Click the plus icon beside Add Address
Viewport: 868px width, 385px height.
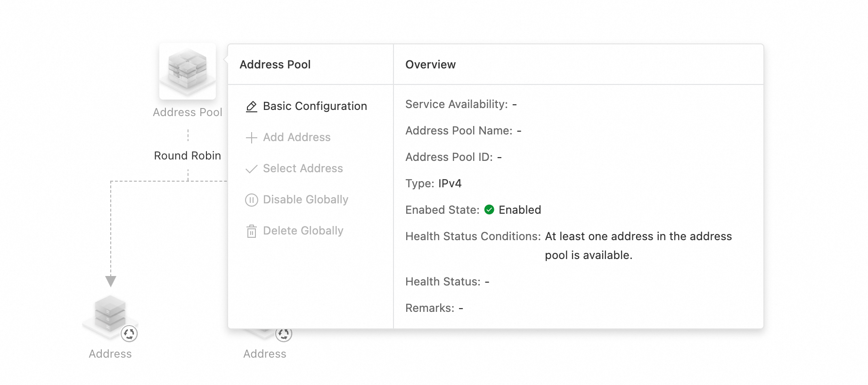(252, 138)
